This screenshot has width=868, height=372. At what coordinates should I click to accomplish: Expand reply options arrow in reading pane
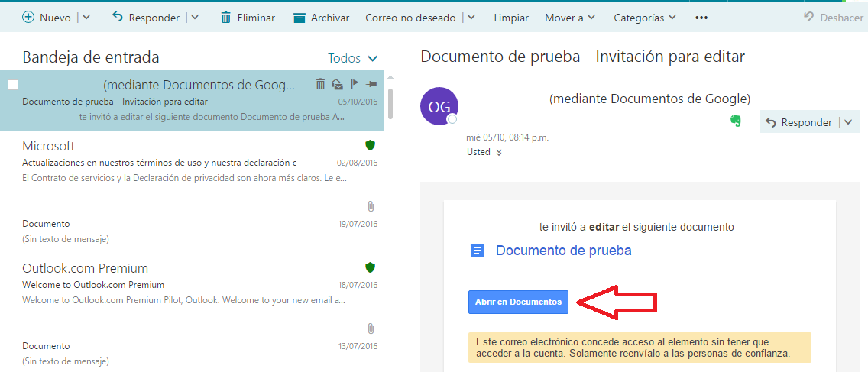pyautogui.click(x=849, y=122)
